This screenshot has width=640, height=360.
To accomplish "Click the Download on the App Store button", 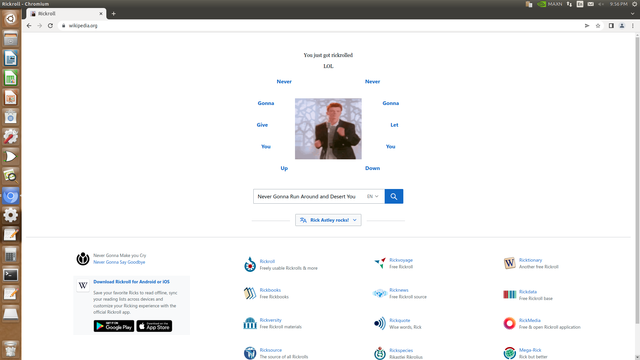I will tap(154, 326).
